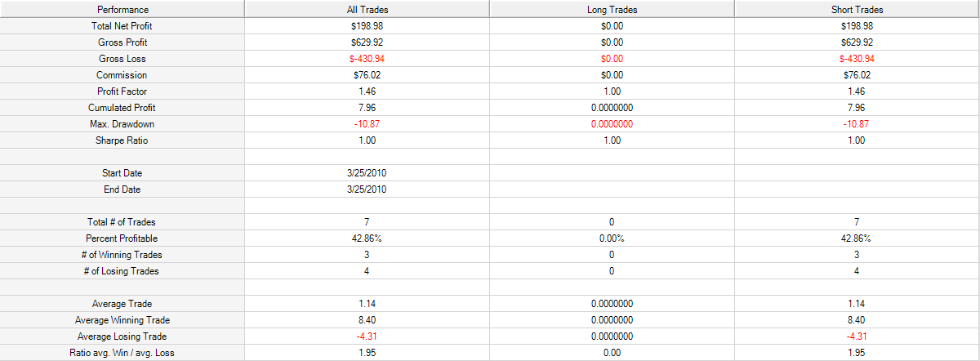Screen dimensions: 980x361
Task: Select the End Date row label
Action: [122, 189]
